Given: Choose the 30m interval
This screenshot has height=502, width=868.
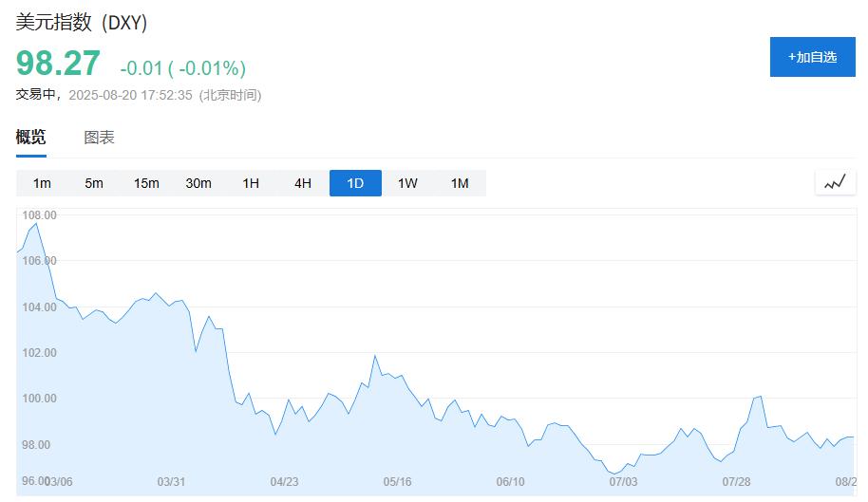Looking at the screenshot, I should click(198, 183).
